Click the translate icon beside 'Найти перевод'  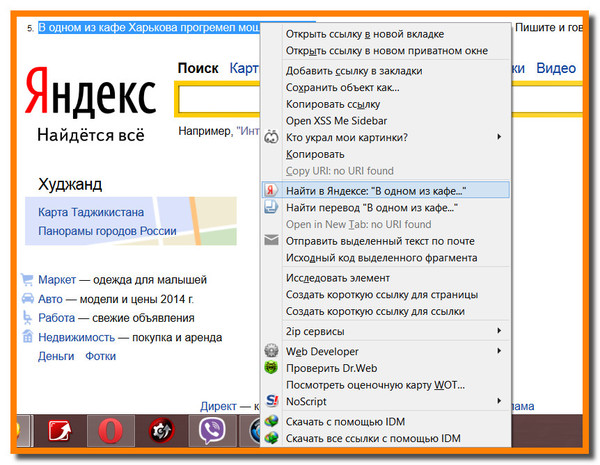click(x=271, y=207)
